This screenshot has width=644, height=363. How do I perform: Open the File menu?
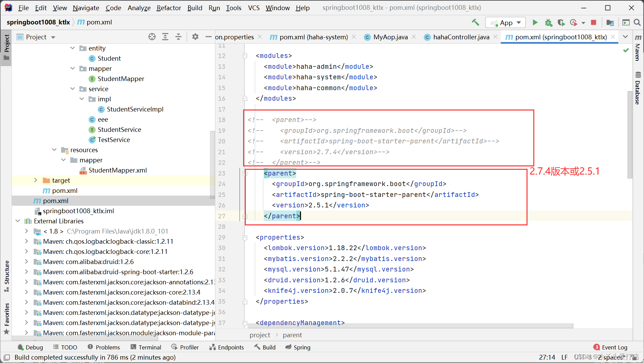[23, 8]
